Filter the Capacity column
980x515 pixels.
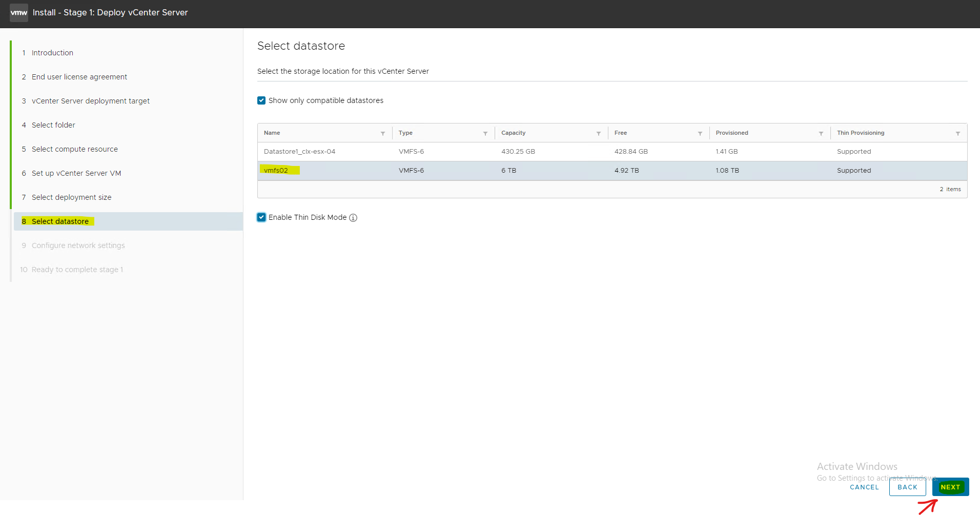click(x=599, y=133)
